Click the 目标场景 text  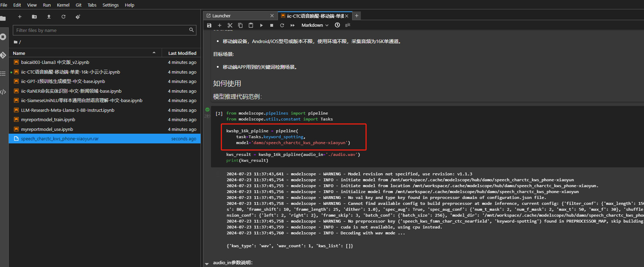pos(223,54)
